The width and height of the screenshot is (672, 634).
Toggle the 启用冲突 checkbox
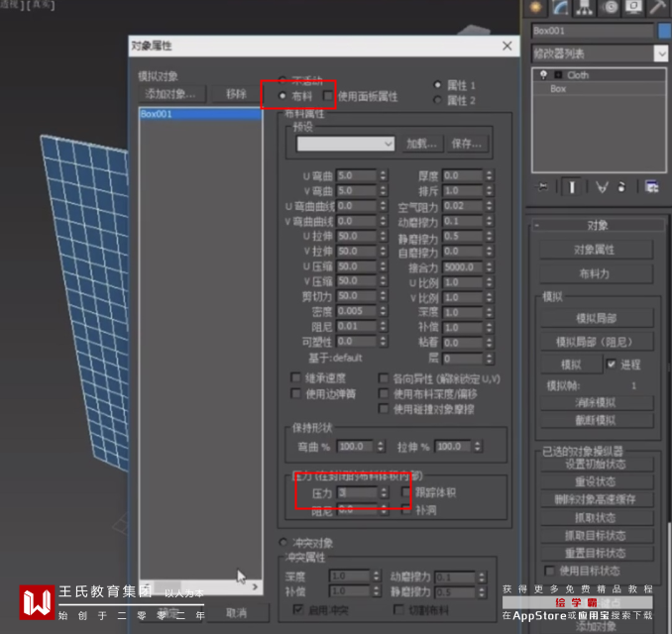298,609
